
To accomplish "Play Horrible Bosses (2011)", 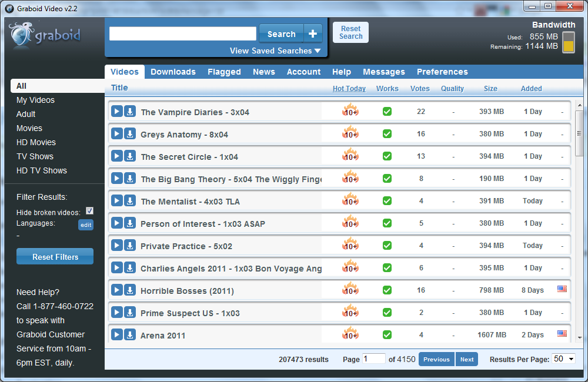I will [x=117, y=290].
